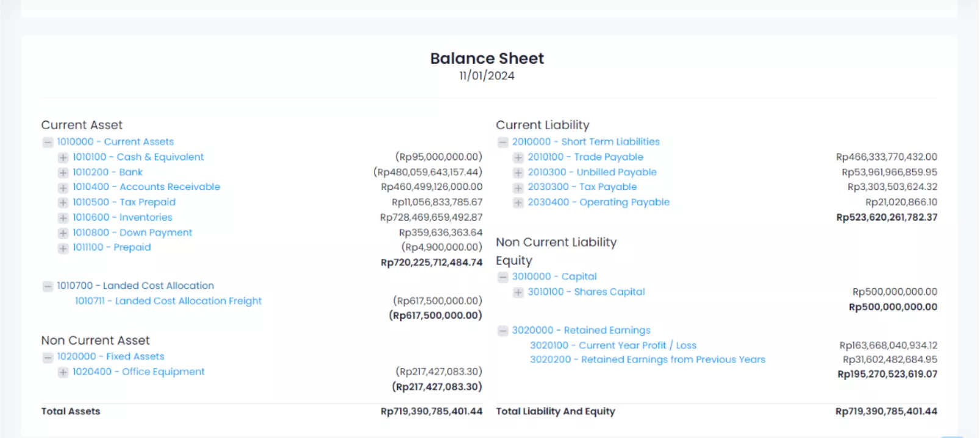
Task: Collapse the Landed Cost Allocation group
Action: (48, 286)
